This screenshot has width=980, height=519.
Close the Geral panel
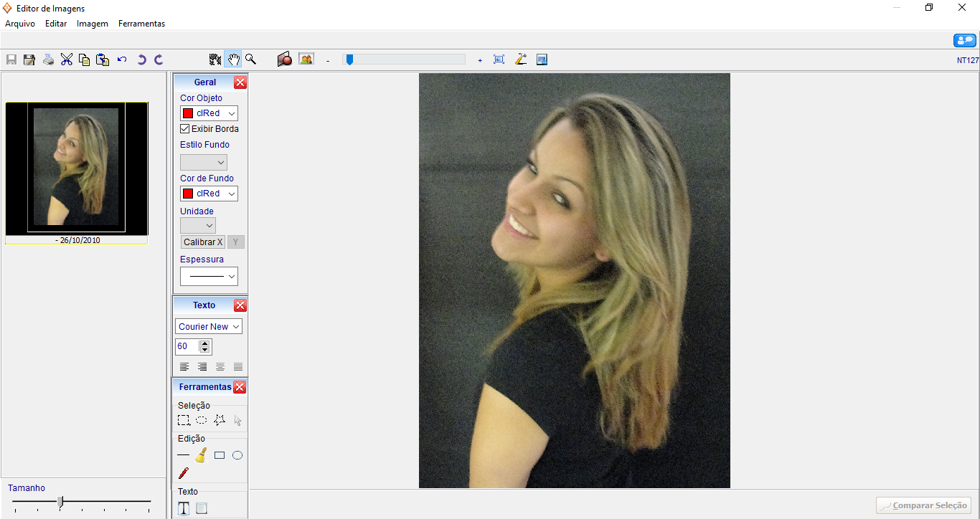click(x=240, y=82)
